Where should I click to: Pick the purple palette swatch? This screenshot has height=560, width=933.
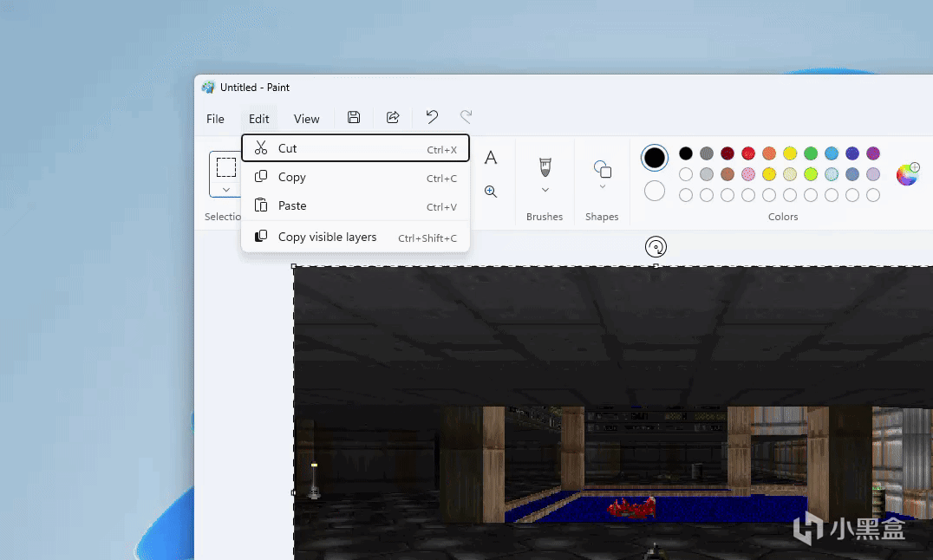click(873, 153)
